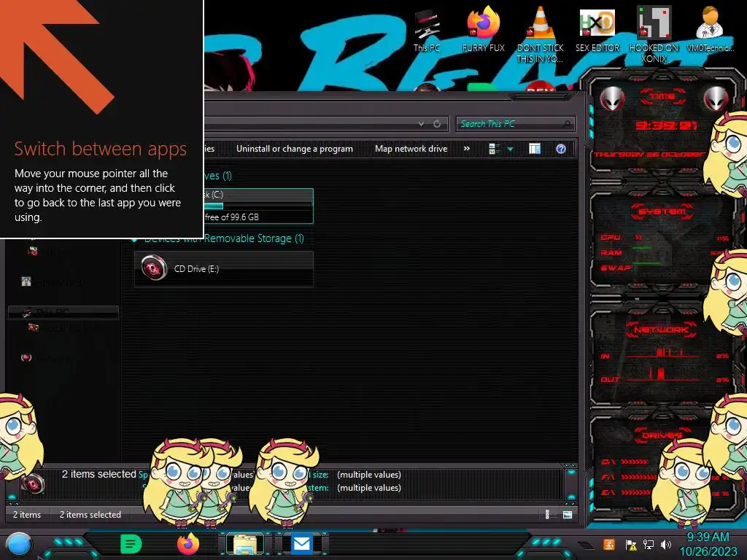
Task: Click the DRIVES gadget header
Action: [x=661, y=435]
